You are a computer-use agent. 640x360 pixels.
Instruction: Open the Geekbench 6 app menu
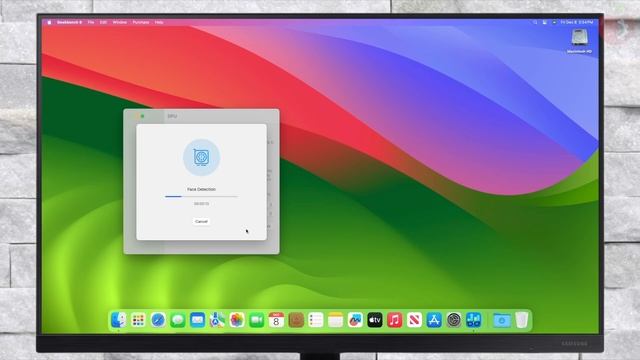(69, 22)
